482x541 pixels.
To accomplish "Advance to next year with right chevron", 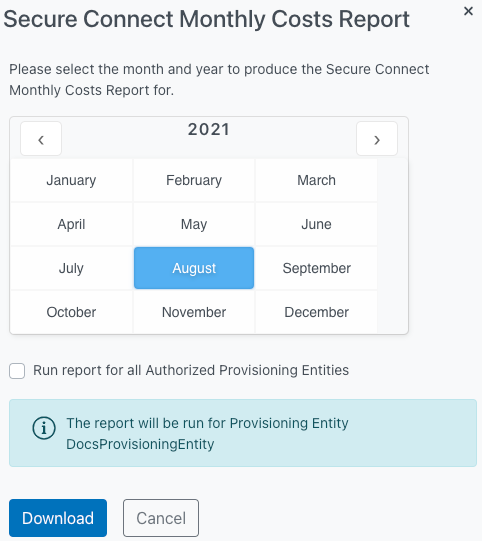I will click(x=377, y=139).
